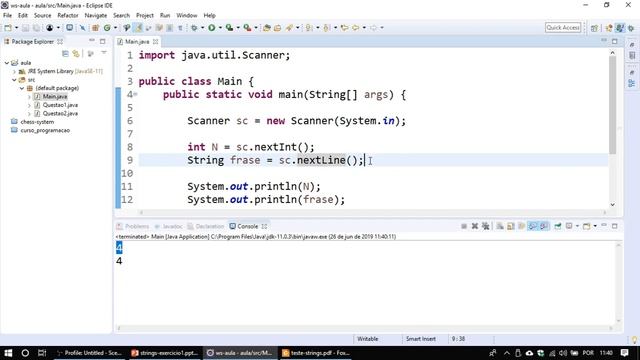Toggle Mark Occurrences highlighted toolbar icon

click(138, 28)
